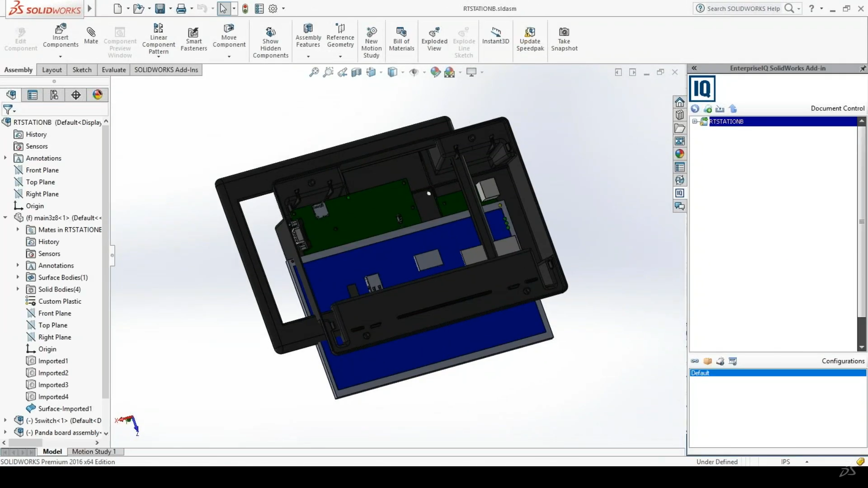Viewport: 868px width, 488px height.
Task: Open Reference Geometry tool
Action: tap(340, 36)
